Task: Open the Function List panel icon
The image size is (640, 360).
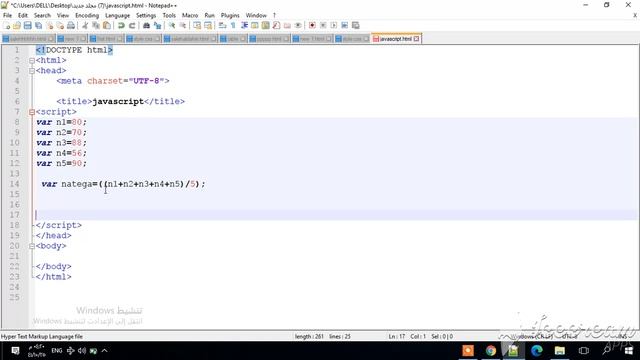Action: (x=276, y=25)
